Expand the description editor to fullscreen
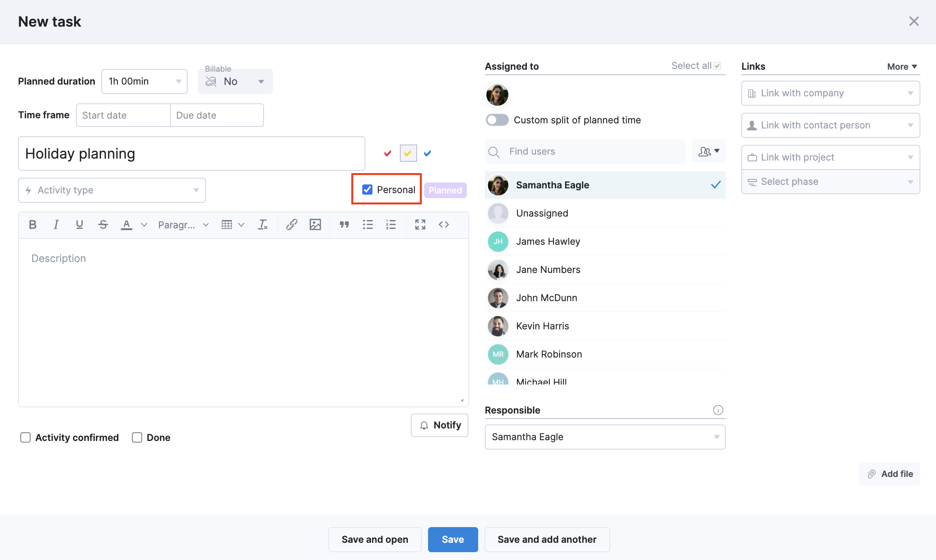The image size is (936, 560). tap(420, 224)
